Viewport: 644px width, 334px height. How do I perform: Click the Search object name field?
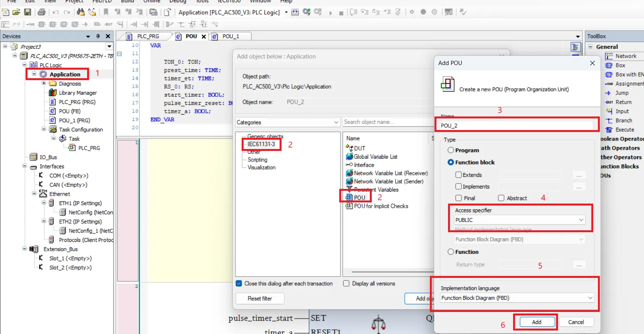click(388, 122)
